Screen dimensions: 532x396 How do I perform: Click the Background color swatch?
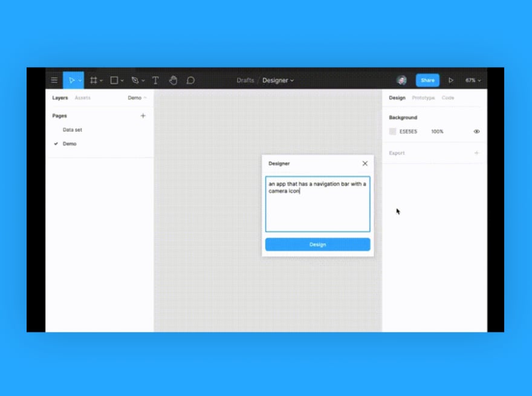[x=392, y=131]
